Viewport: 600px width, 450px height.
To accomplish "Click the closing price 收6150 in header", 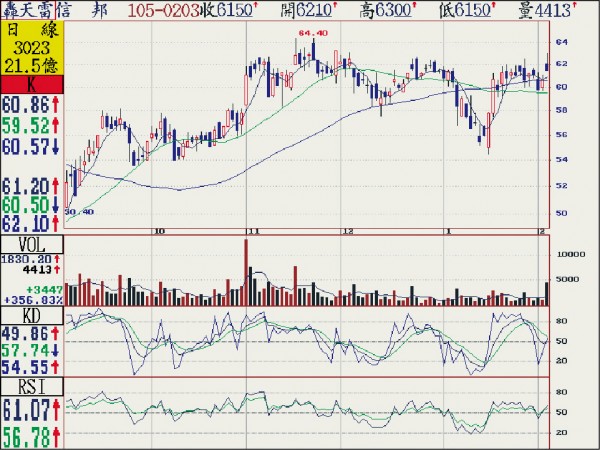I will 232,11.
